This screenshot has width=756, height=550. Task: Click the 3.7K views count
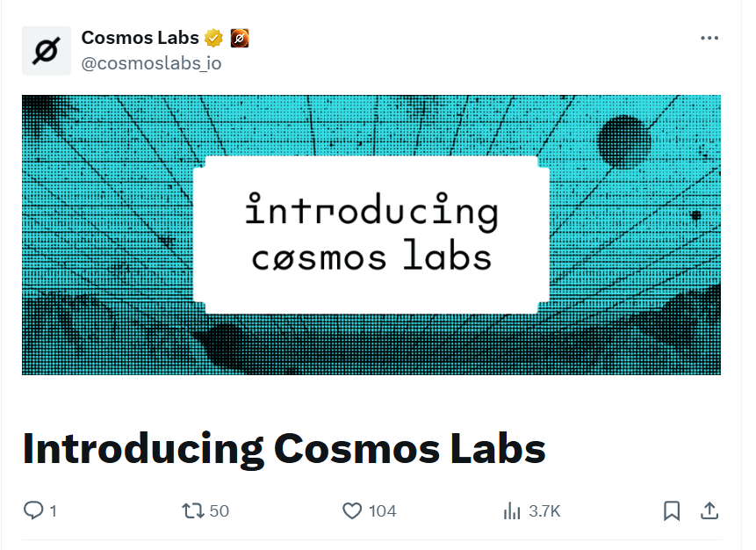[x=544, y=511]
